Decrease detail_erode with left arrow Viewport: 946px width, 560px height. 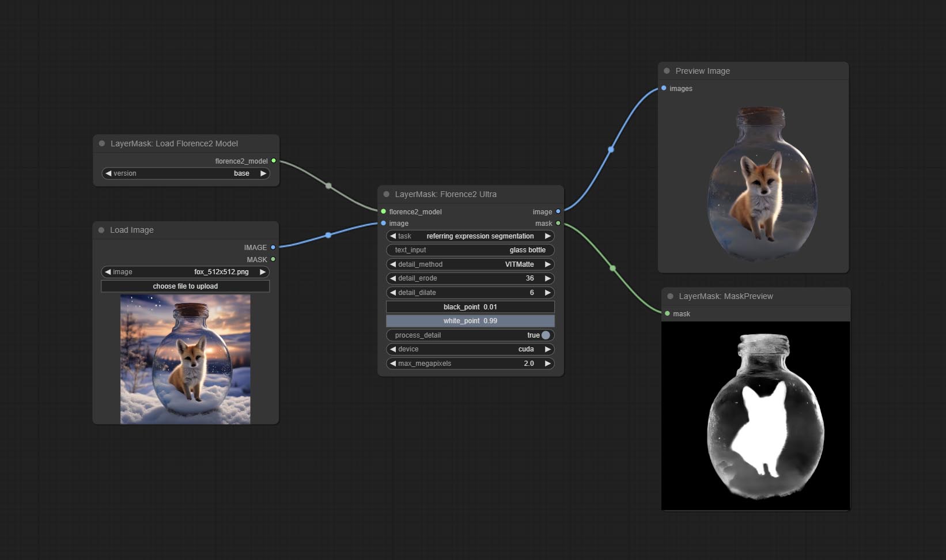coord(393,278)
